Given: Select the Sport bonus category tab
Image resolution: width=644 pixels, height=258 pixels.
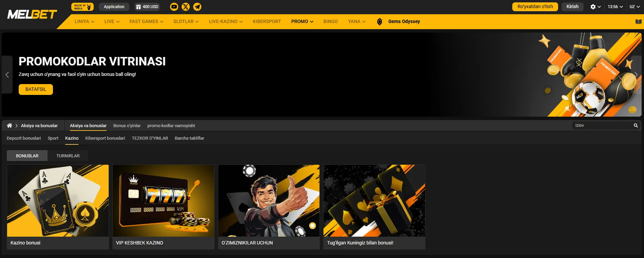Looking at the screenshot, I should (x=53, y=138).
